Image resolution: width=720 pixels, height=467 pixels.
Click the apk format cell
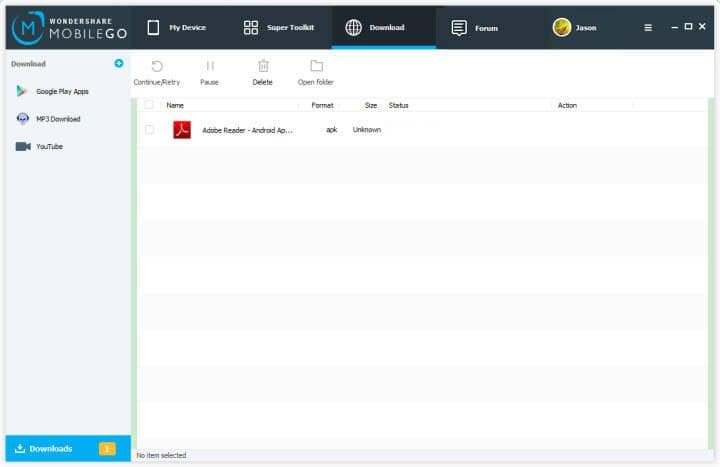pyautogui.click(x=332, y=129)
